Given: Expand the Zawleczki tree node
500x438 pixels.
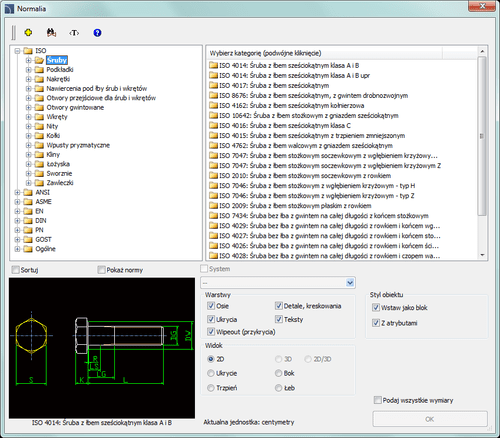Looking at the screenshot, I should click(28, 183).
